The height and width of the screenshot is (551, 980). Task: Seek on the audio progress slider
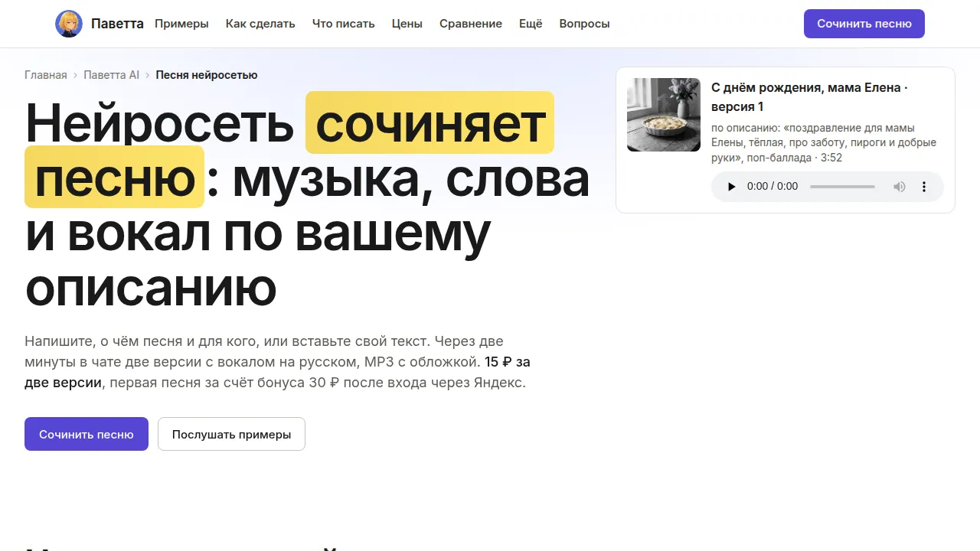(x=842, y=187)
